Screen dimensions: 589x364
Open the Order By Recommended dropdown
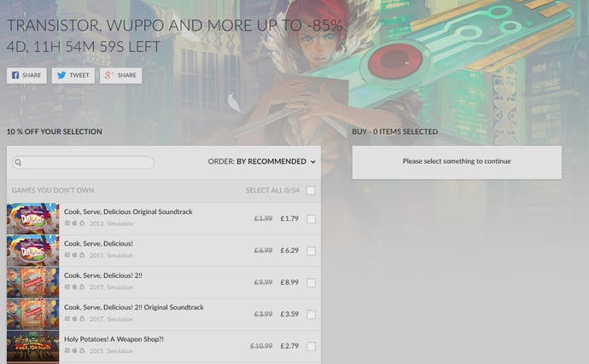(x=262, y=162)
